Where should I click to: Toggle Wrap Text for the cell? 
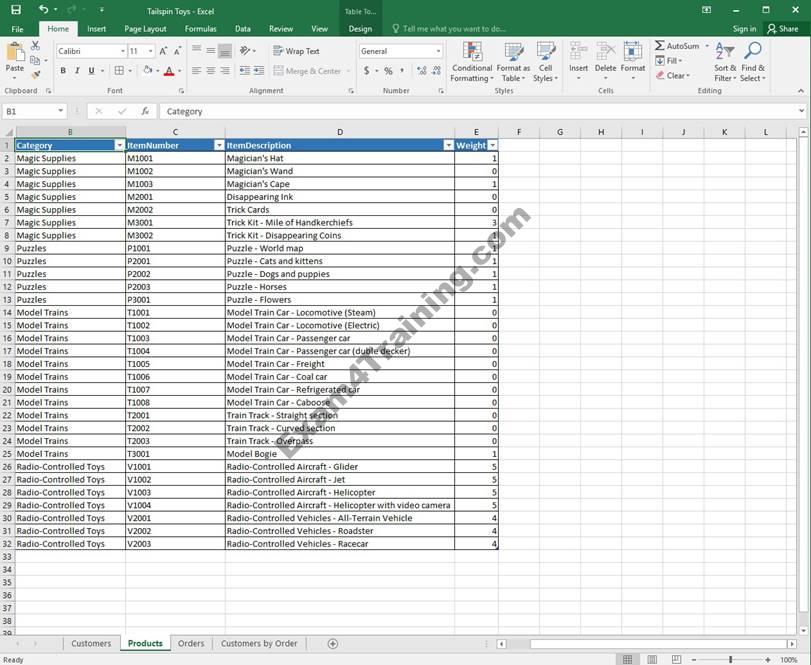tap(295, 51)
